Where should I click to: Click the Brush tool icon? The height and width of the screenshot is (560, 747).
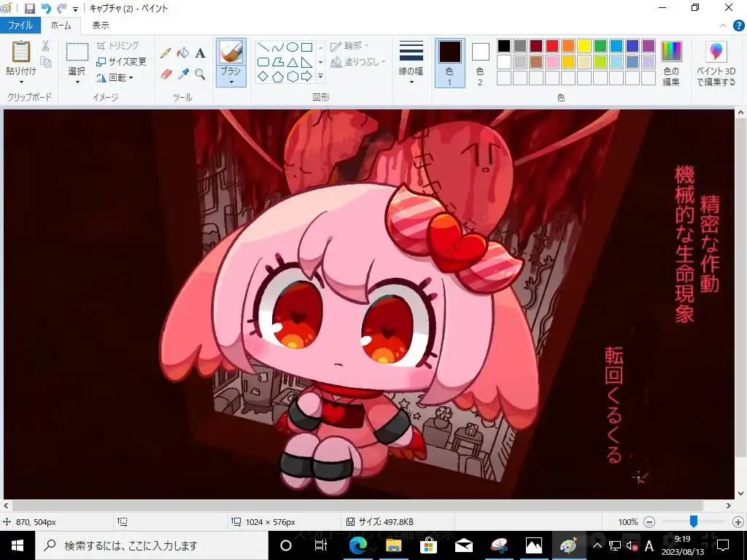tap(231, 52)
